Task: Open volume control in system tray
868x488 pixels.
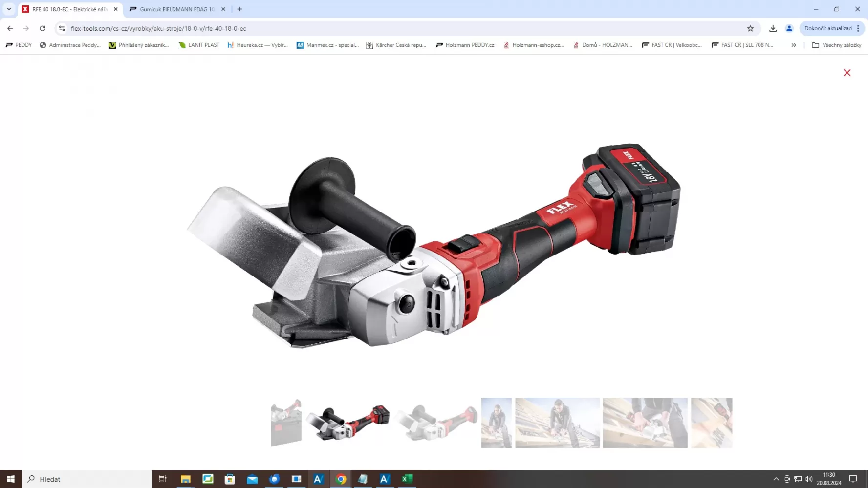Action: click(x=809, y=479)
